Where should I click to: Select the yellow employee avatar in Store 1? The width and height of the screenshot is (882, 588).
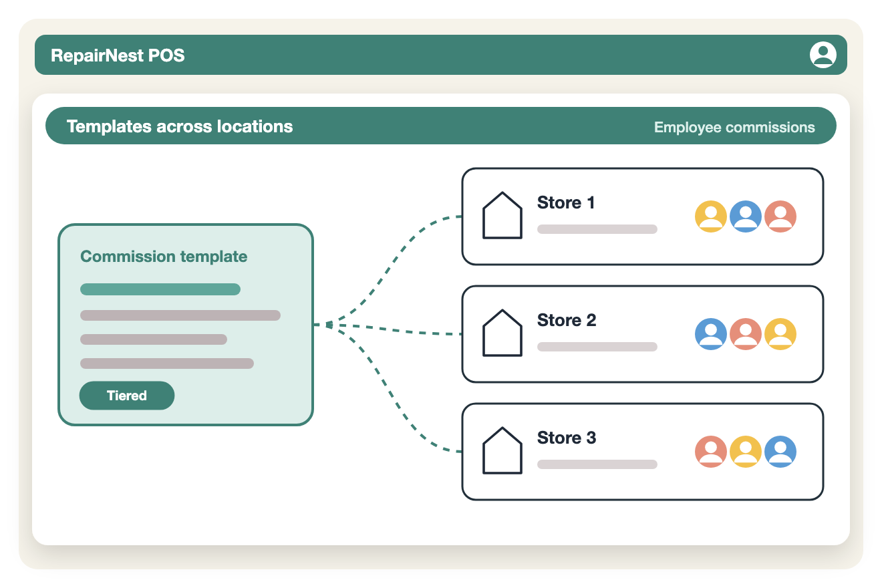click(x=711, y=216)
